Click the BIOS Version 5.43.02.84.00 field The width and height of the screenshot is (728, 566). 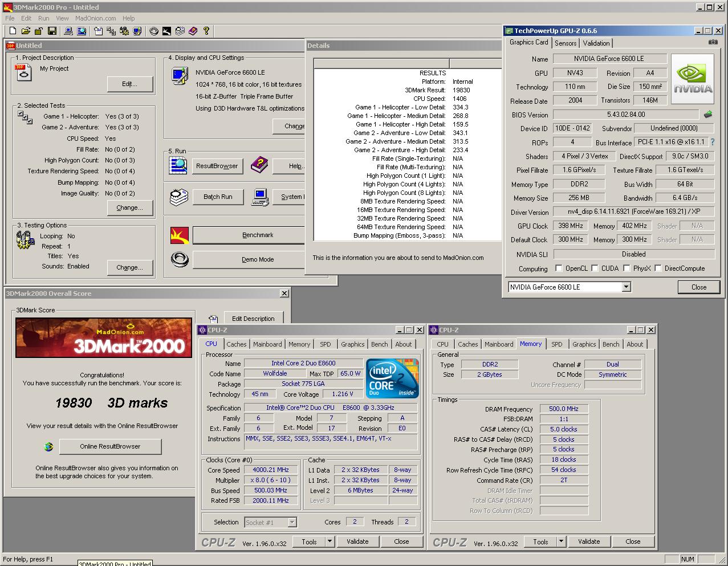[626, 115]
